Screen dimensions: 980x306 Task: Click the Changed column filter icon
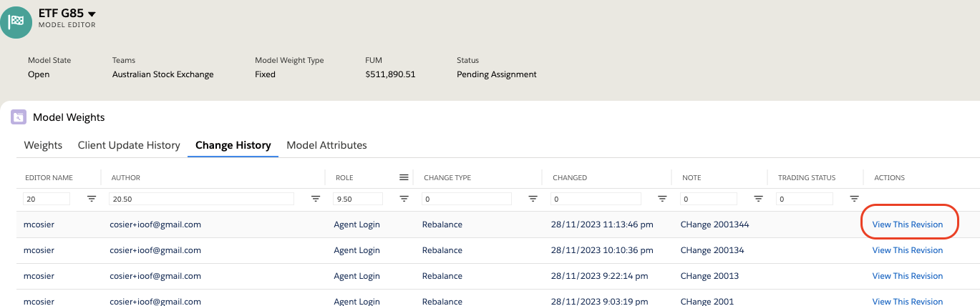[x=663, y=199]
